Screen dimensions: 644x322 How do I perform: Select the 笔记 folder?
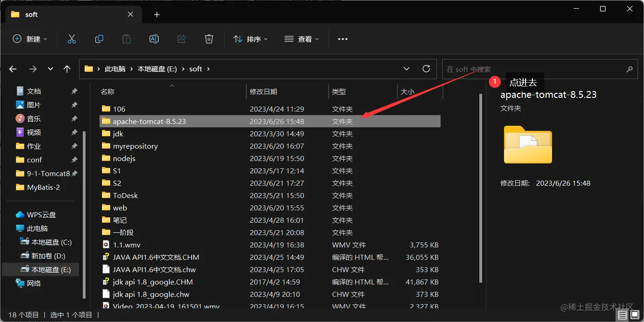tap(120, 220)
